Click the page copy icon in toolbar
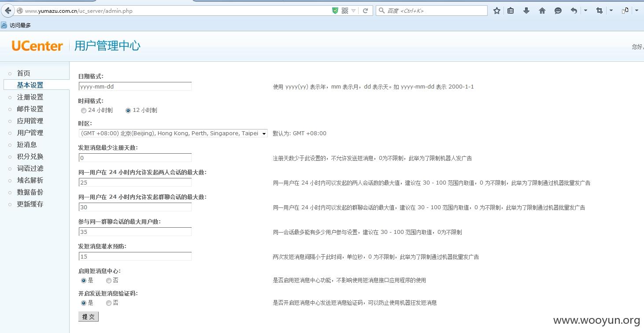This screenshot has width=644, height=333. 625,11
